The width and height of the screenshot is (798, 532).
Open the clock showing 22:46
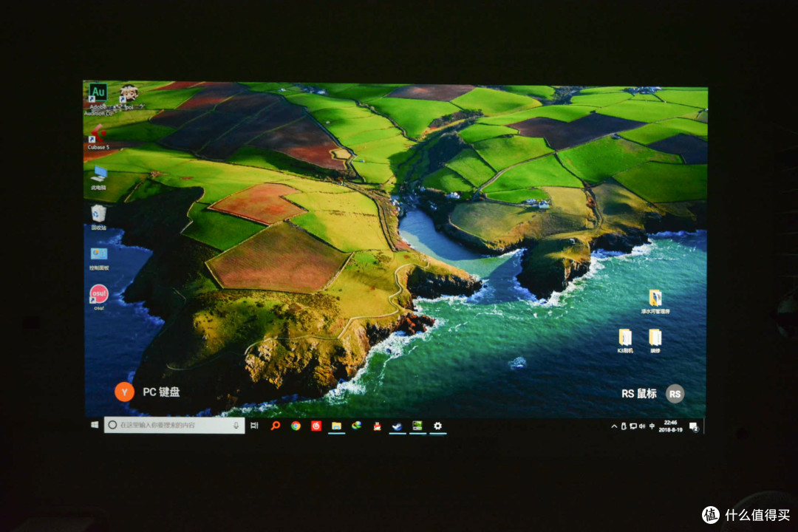pyautogui.click(x=670, y=426)
